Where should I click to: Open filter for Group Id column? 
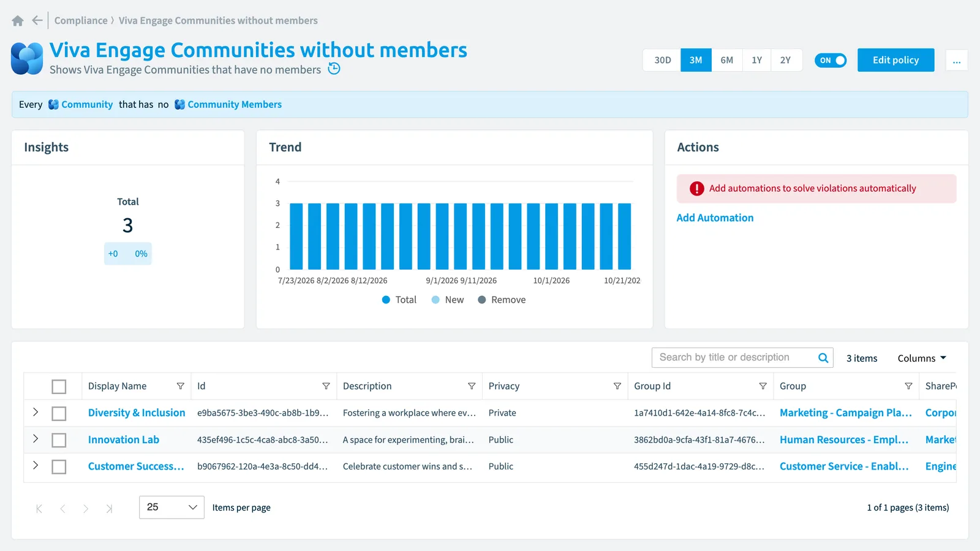763,386
